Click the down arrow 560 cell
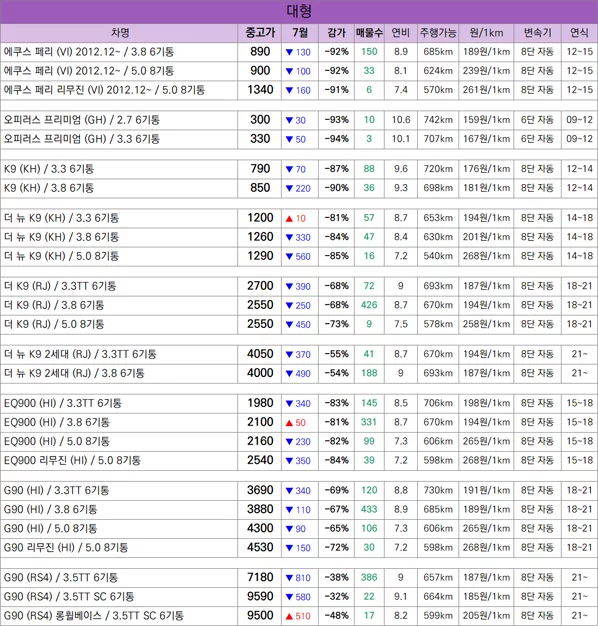The width and height of the screenshot is (598, 626). [x=300, y=256]
